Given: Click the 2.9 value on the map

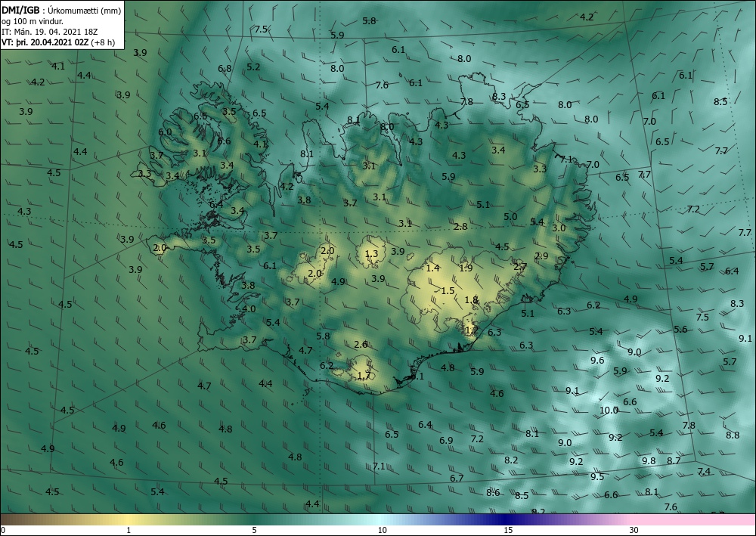Looking at the screenshot, I should tap(541, 256).
